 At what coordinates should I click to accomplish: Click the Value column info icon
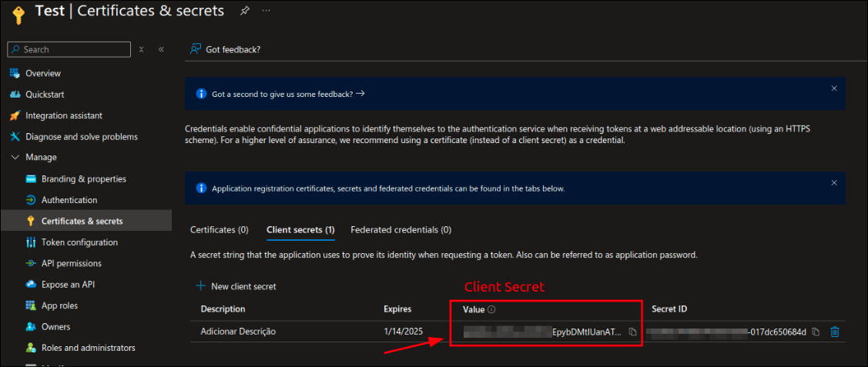click(491, 309)
